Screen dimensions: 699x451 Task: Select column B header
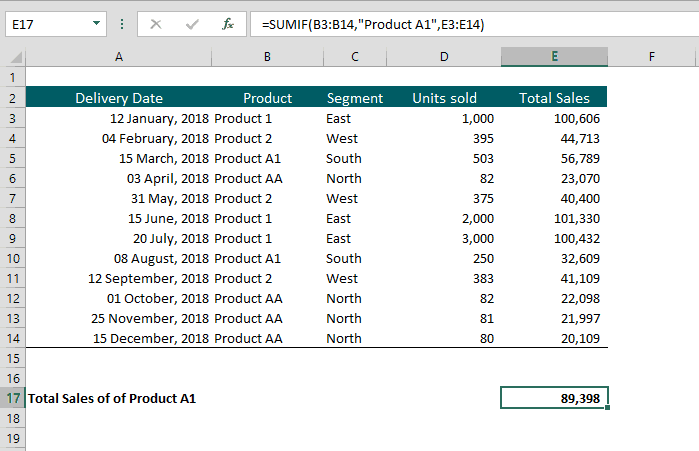point(267,57)
